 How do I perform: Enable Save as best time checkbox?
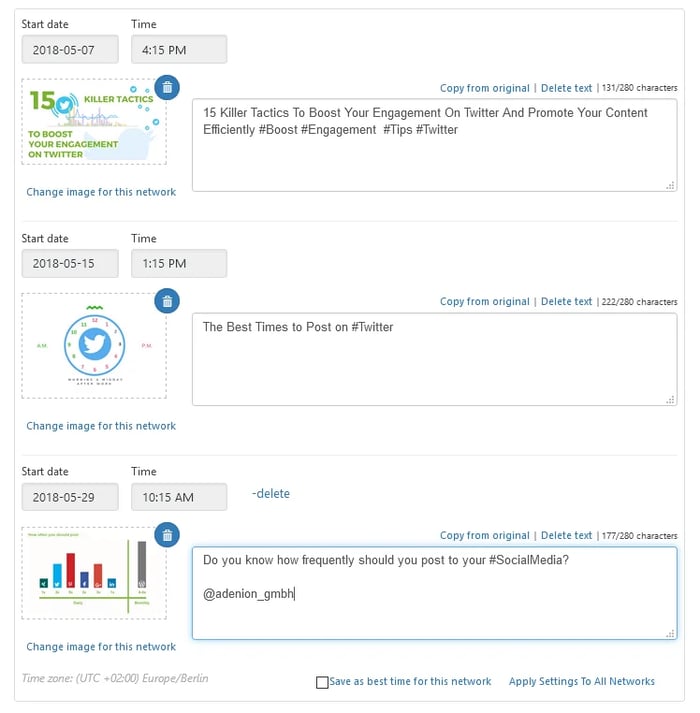tap(322, 682)
